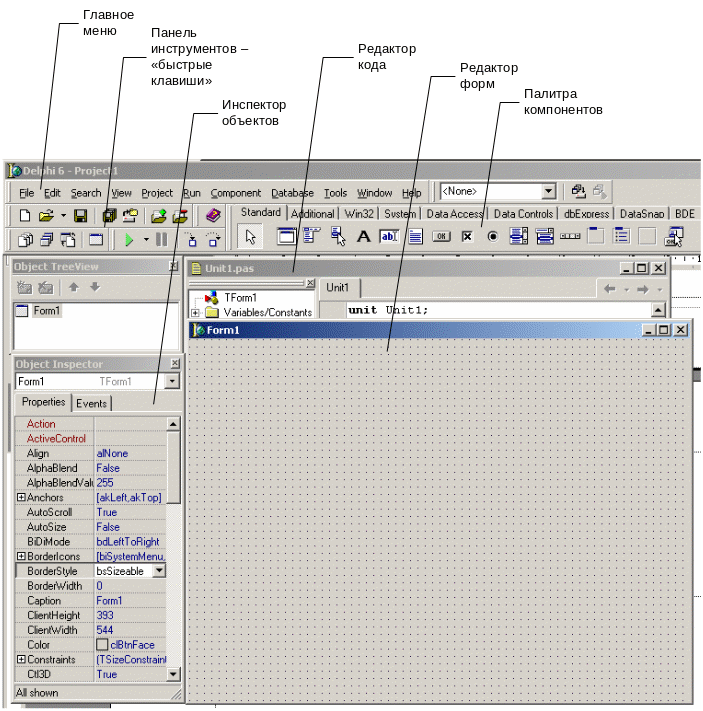Select the MainMenu component icon

[x=312, y=236]
